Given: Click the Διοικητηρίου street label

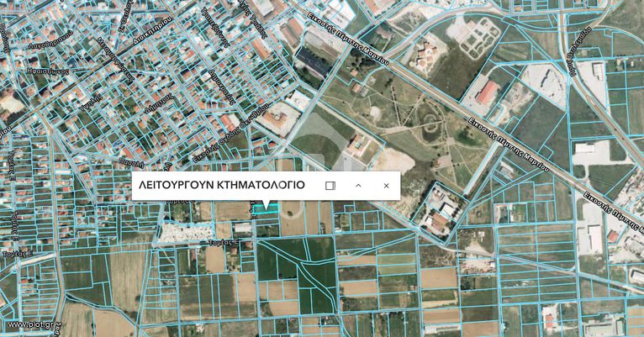Looking at the screenshot, I should [152, 31].
